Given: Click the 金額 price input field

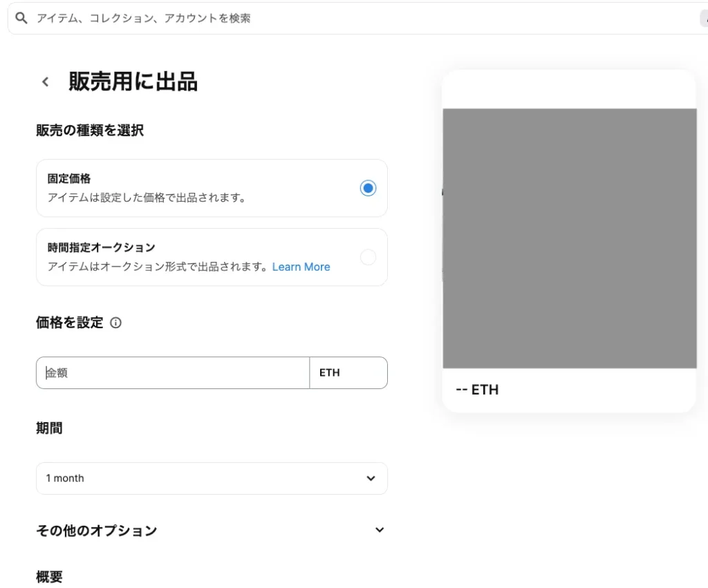Looking at the screenshot, I should (x=173, y=373).
